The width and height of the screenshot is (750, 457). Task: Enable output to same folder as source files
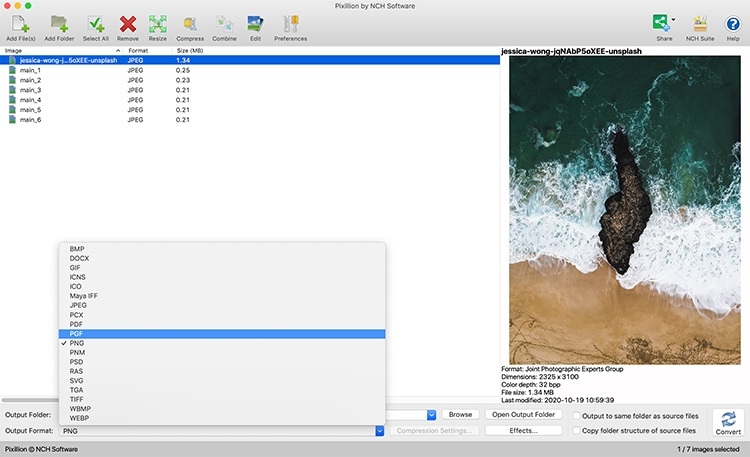tap(577, 414)
